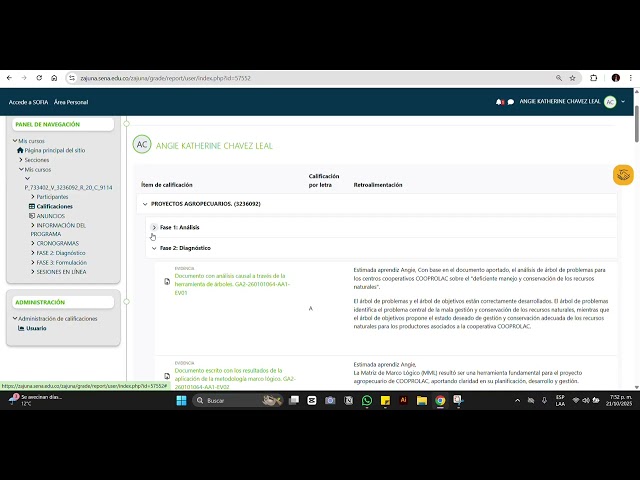Collapse Fase 2: Diagnóstico grade section
The image size is (640, 480).
154,248
